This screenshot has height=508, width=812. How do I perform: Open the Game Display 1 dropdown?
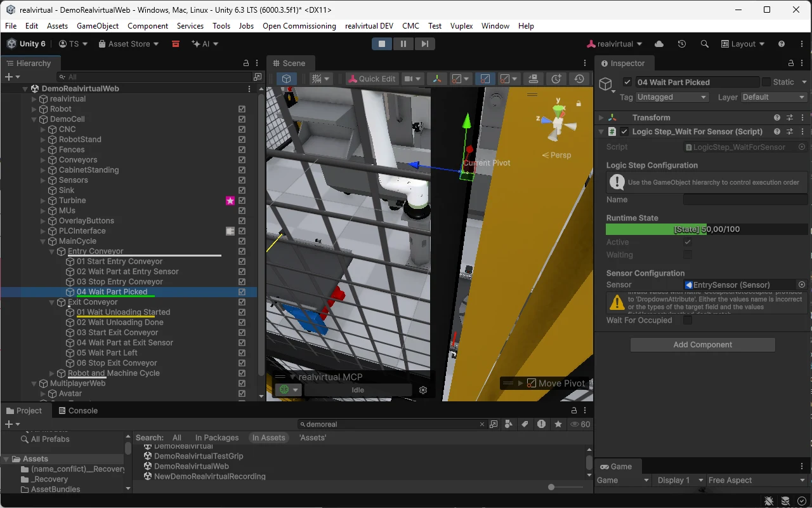[681, 480]
